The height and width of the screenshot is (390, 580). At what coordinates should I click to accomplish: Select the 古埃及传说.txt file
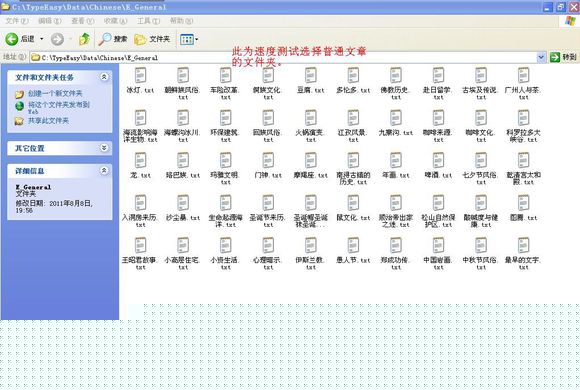(480, 84)
